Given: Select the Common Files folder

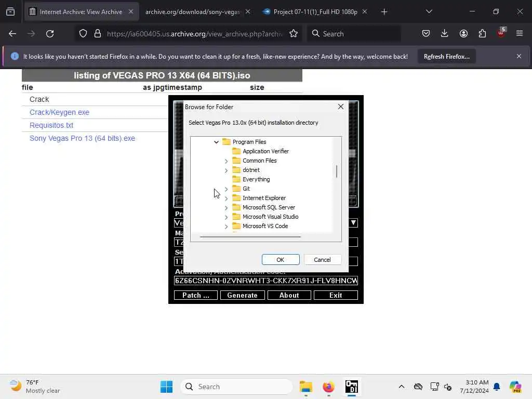Looking at the screenshot, I should coord(260,161).
